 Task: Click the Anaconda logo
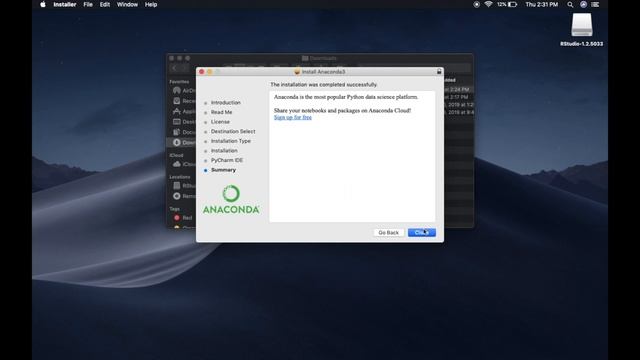point(231,200)
